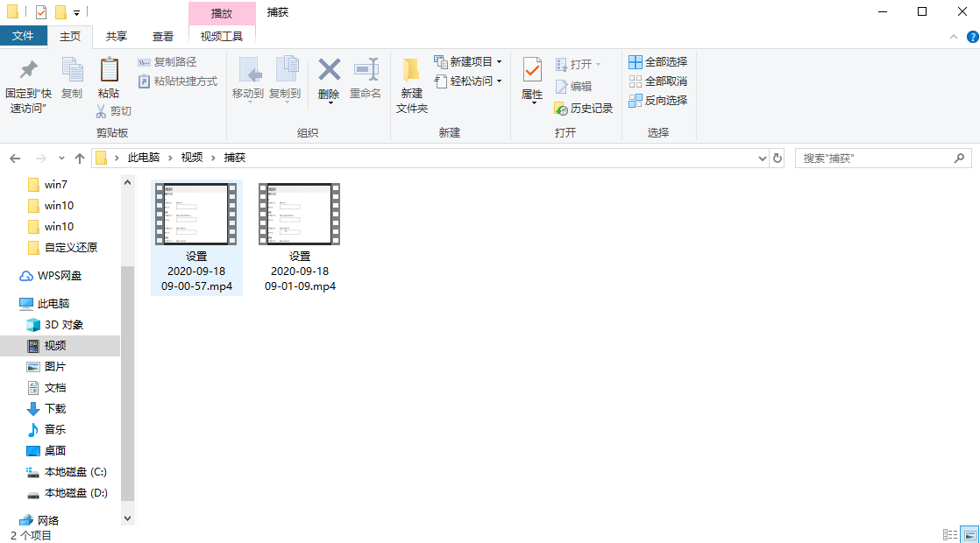Click the Paste icon in ribbon
Viewport: 980px width, 543px height.
pyautogui.click(x=109, y=70)
